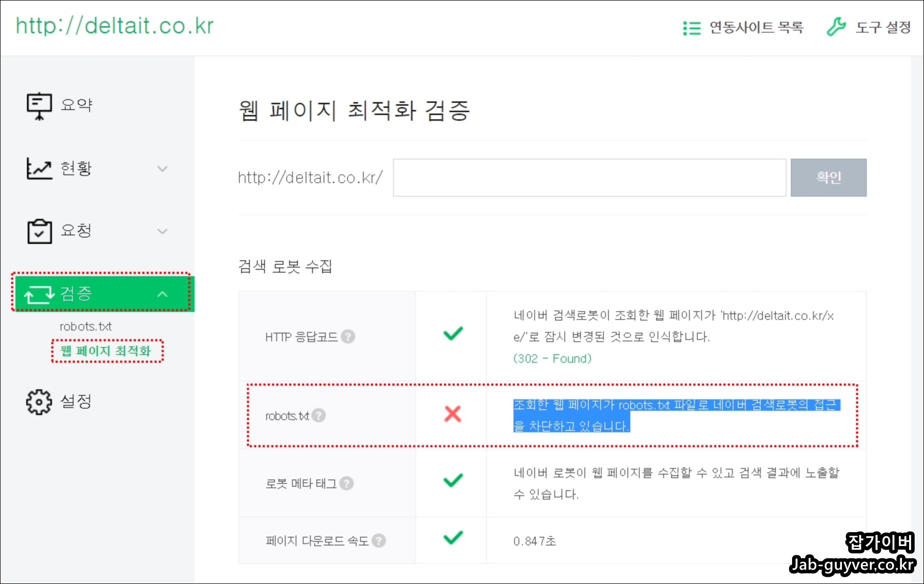The image size is (924, 584).
Task: Click the (302 - Found) link
Action: [x=551, y=358]
